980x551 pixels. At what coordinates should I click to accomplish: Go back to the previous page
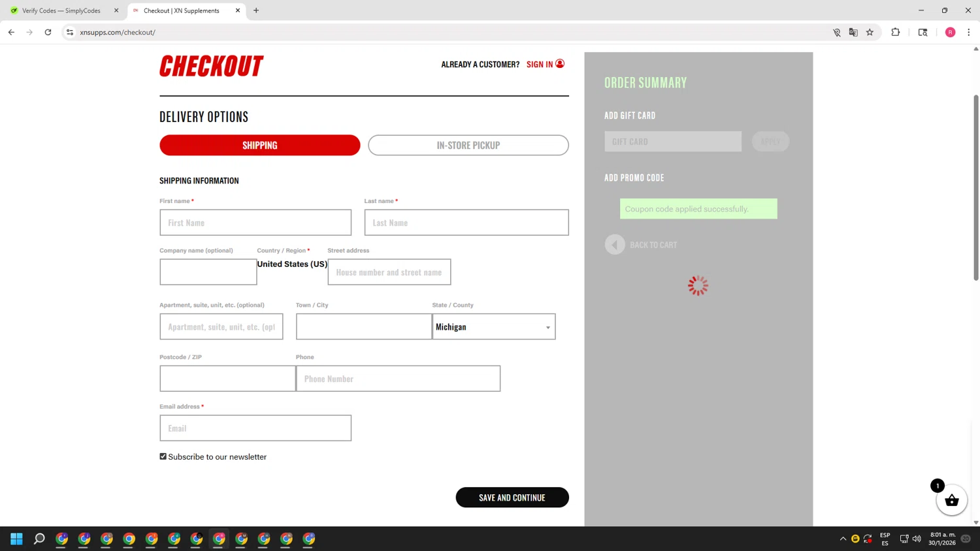click(11, 32)
